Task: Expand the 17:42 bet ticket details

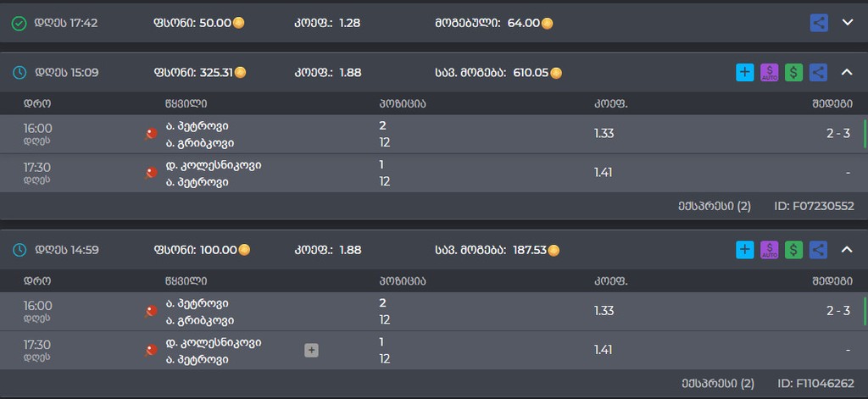Action: pos(848,23)
